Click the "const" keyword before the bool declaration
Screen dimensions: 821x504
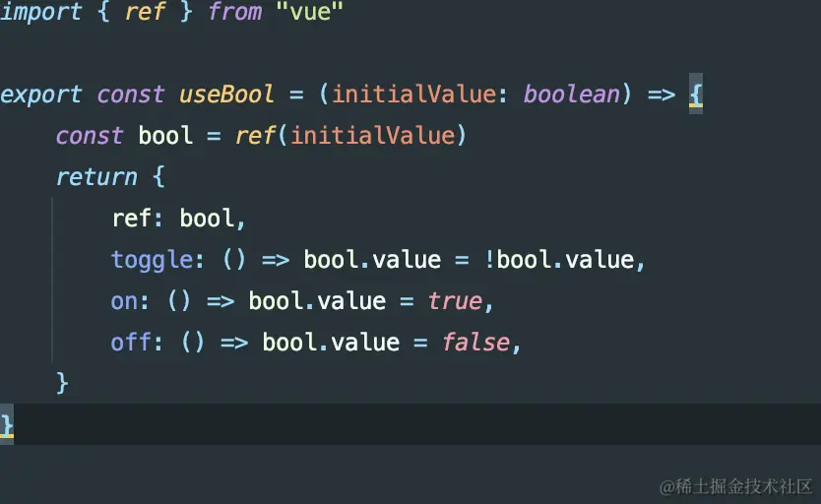90,136
